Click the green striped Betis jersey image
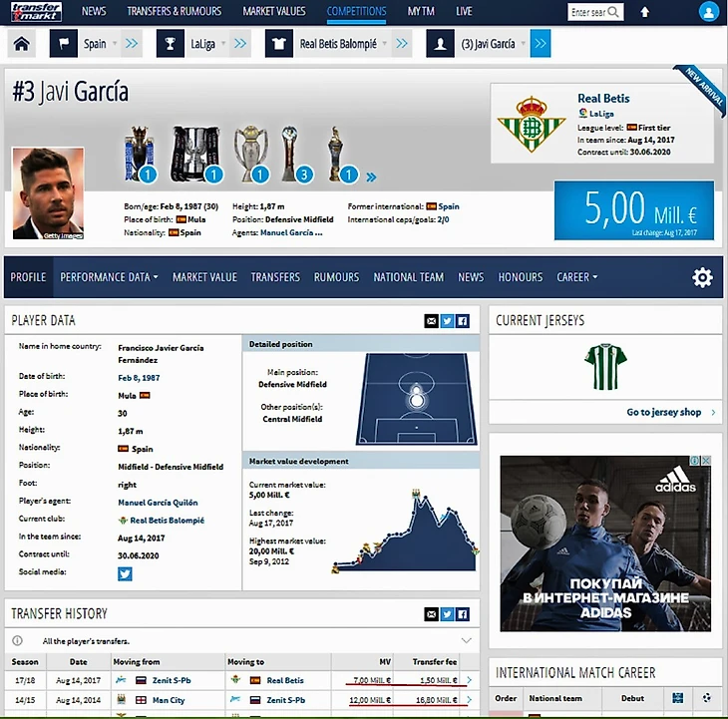Image resolution: width=728 pixels, height=719 pixels. pos(605,366)
